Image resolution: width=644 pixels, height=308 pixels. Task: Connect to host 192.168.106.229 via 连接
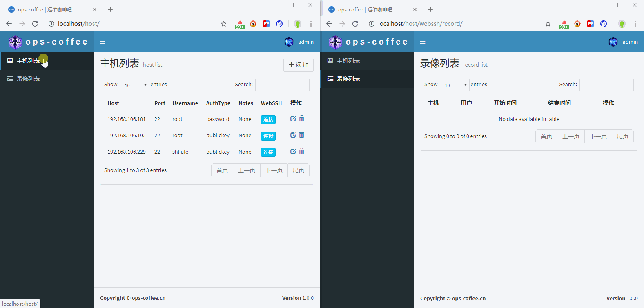point(268,152)
